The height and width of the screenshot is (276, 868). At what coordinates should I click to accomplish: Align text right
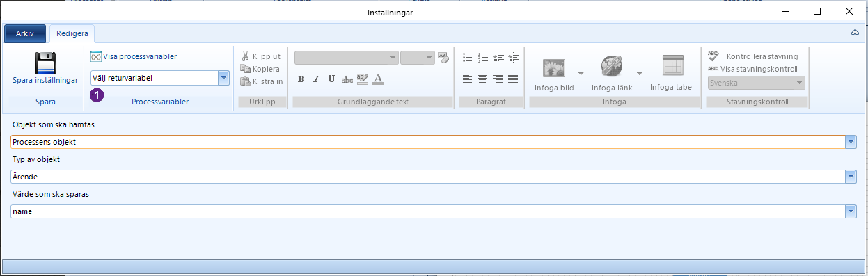[498, 79]
